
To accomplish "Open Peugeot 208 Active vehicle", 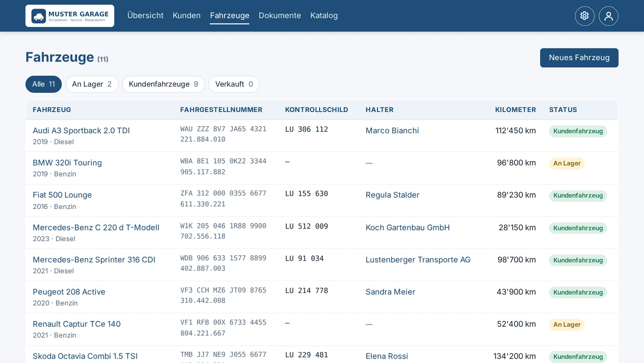I will 69,292.
